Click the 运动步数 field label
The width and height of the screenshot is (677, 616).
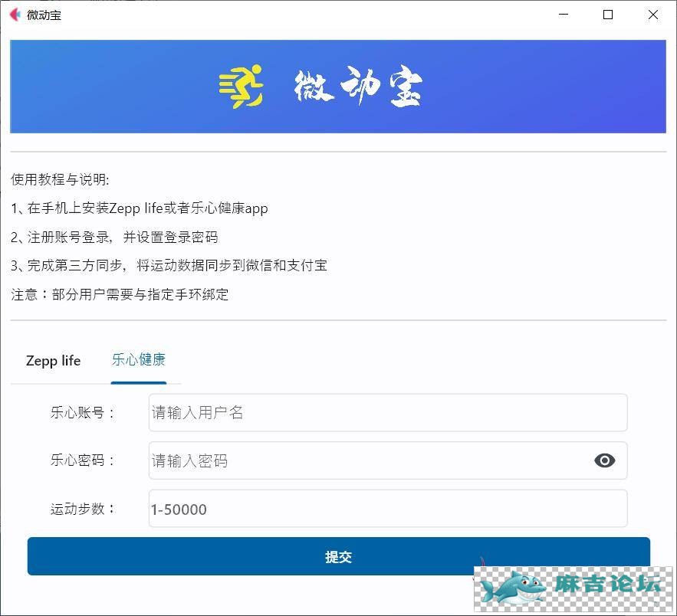pyautogui.click(x=82, y=509)
